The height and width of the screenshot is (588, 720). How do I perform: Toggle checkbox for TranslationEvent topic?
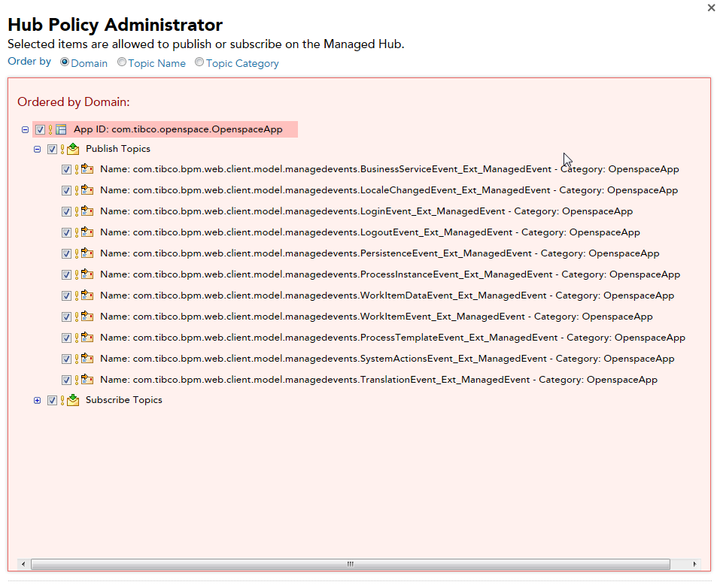click(x=66, y=380)
